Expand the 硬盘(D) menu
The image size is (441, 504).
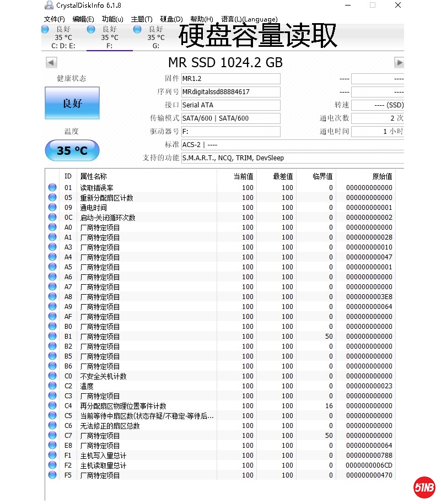[171, 19]
